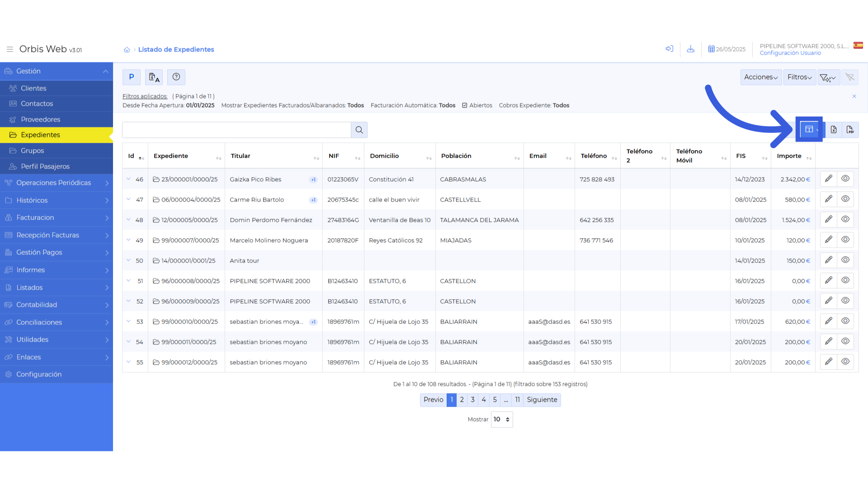Click the document with A toolbar icon
Screen dimensions: 868x488
tap(154, 77)
